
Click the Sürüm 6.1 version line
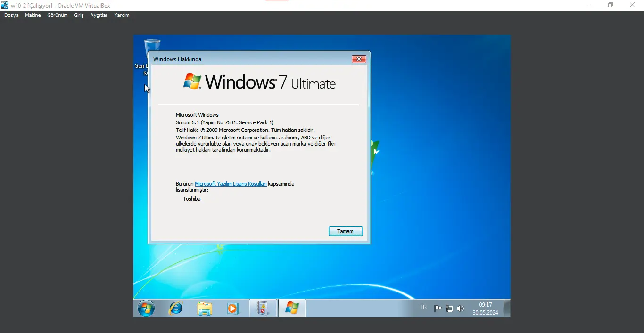coord(225,122)
